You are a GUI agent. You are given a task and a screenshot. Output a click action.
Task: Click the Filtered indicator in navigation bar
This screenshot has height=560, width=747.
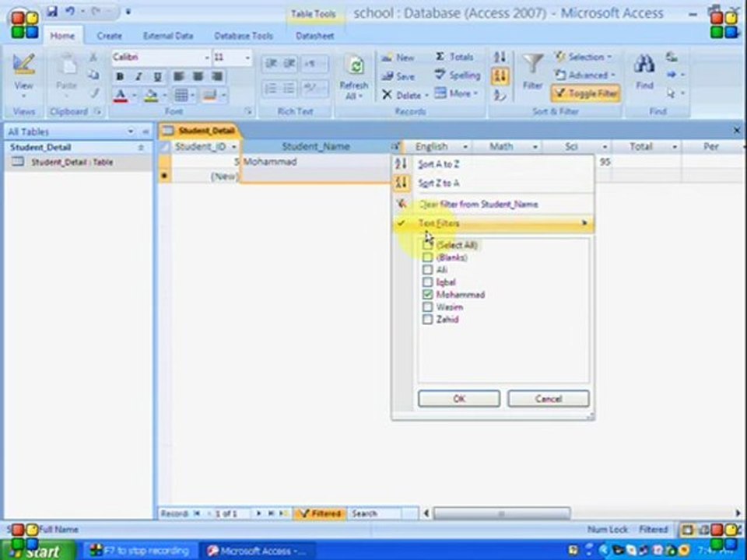[320, 513]
